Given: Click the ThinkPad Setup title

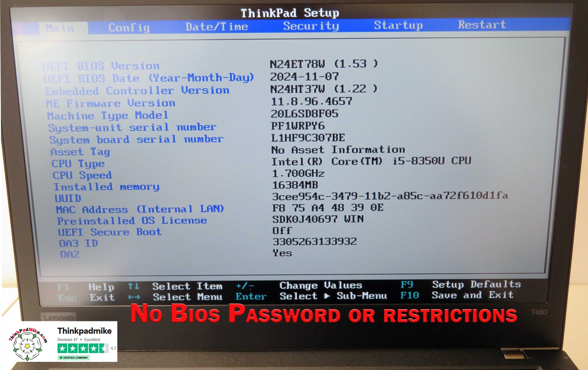Looking at the screenshot, I should 290,13.
